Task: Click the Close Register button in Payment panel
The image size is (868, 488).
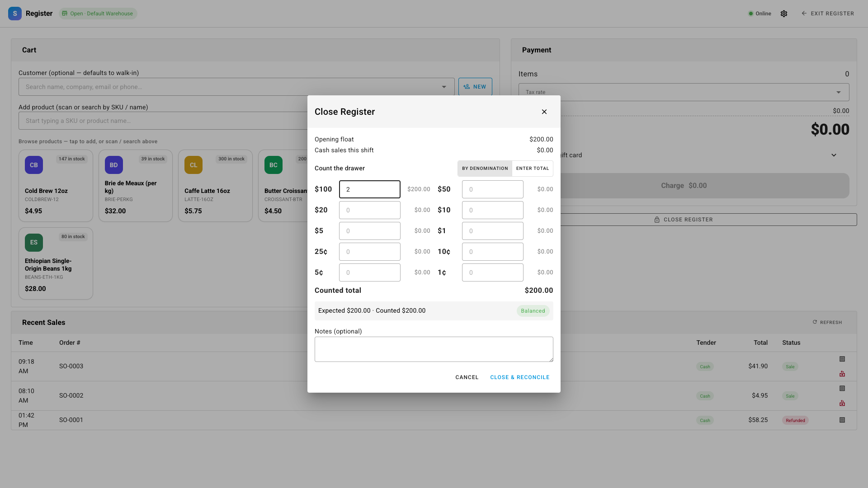Action: point(684,220)
